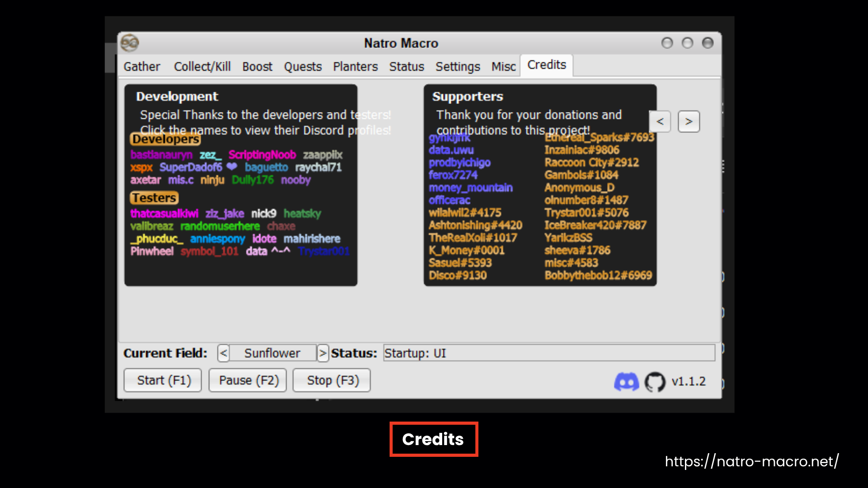Open chaxe tester profile
This screenshot has width=868, height=488.
point(281,226)
